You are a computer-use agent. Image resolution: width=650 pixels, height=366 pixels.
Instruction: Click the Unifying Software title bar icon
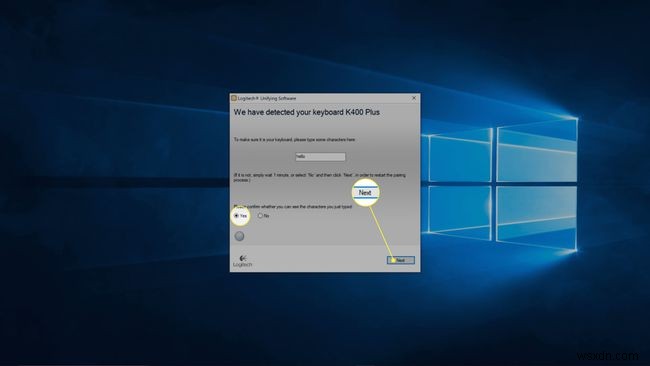coord(234,98)
